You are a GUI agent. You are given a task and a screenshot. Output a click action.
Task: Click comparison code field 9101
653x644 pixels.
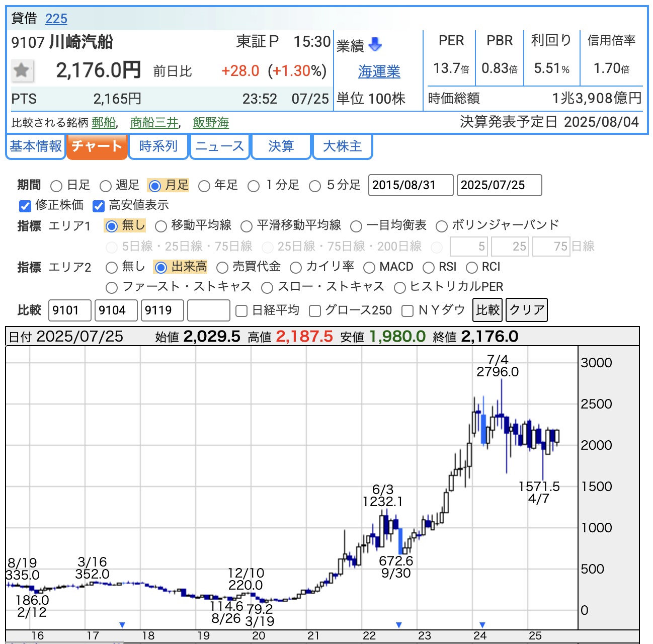point(70,310)
